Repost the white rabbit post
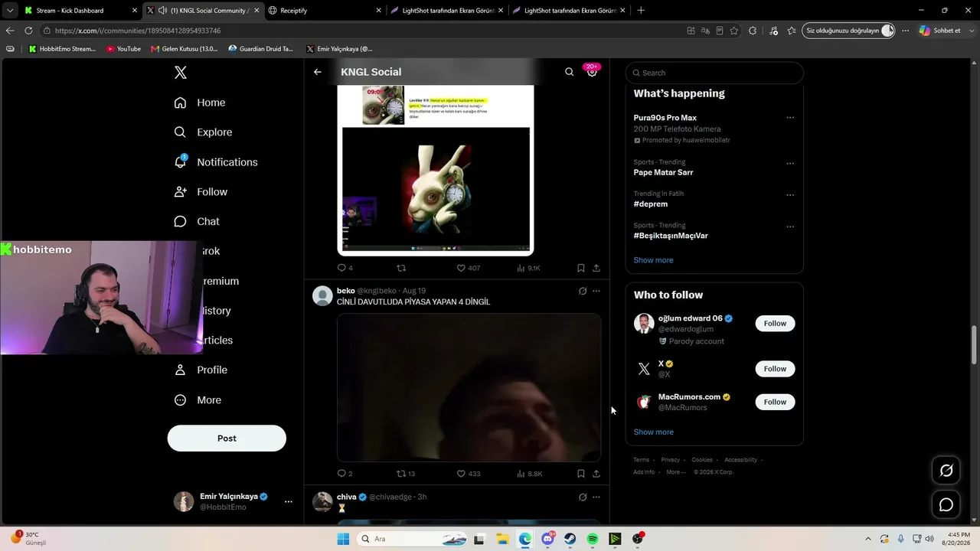Screen dimensions: 980x551 pos(401,268)
